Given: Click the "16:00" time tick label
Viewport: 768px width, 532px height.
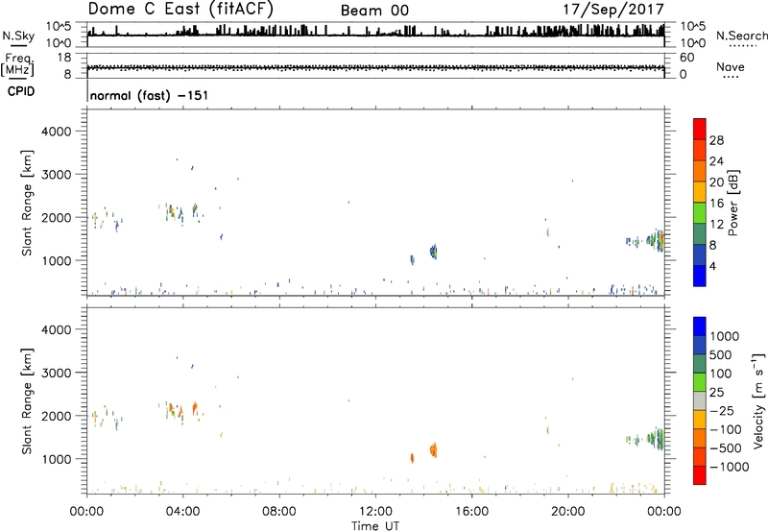Looking at the screenshot, I should point(471,512).
